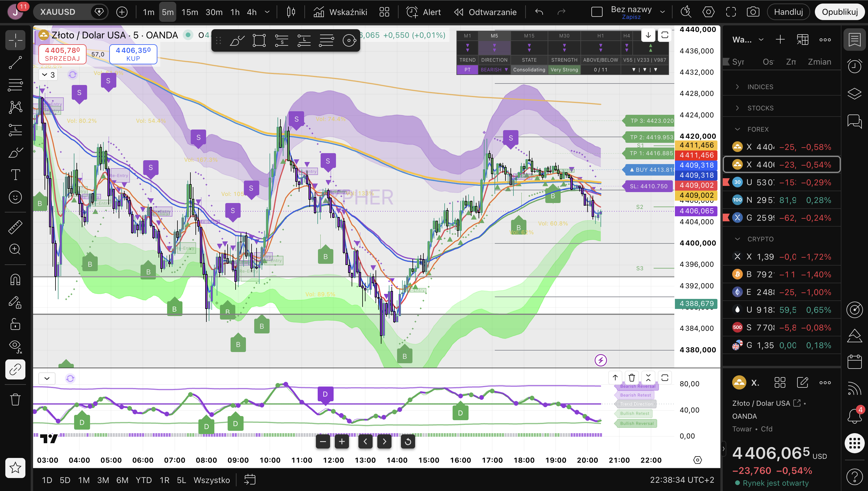Open the chats speech bubble panel
Viewport: 868px width, 491px height.
[854, 121]
